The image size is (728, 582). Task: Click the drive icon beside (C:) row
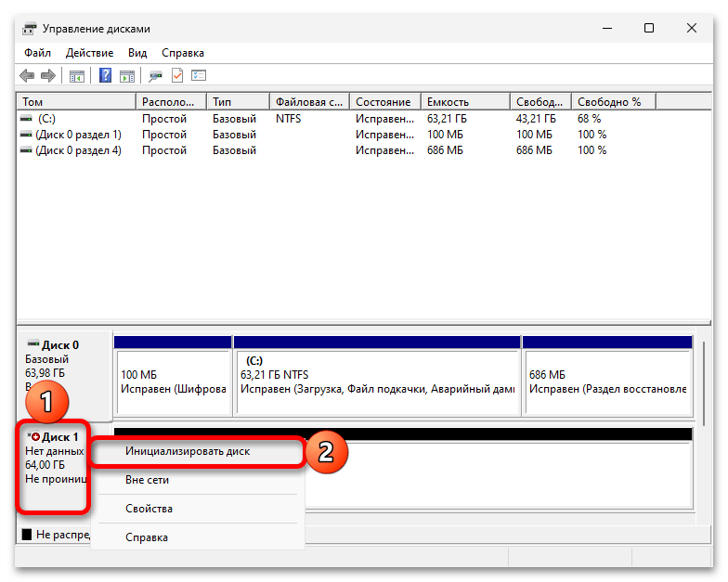(x=26, y=119)
